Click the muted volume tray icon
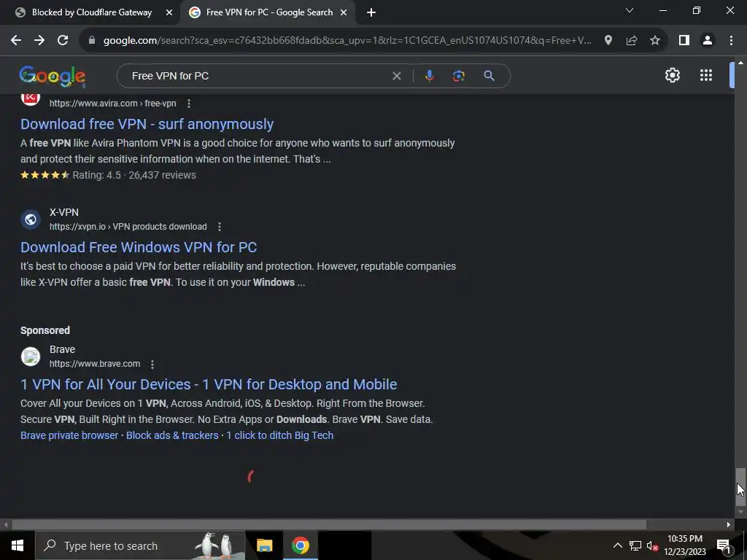747x560 pixels. (x=652, y=545)
